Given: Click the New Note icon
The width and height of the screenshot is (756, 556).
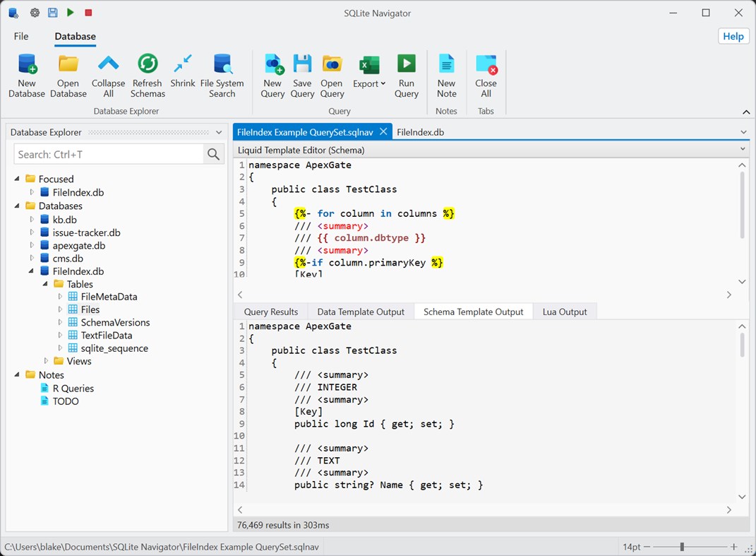Looking at the screenshot, I should [446, 64].
